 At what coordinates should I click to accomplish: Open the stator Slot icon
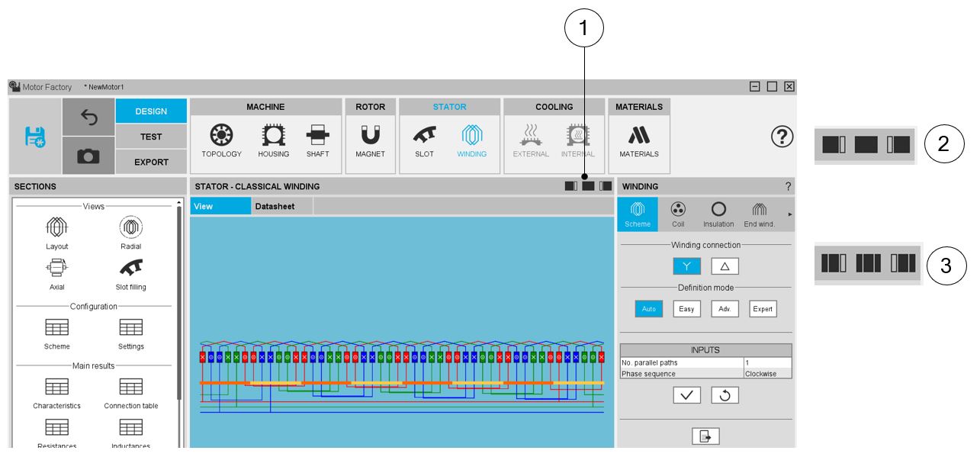point(424,140)
